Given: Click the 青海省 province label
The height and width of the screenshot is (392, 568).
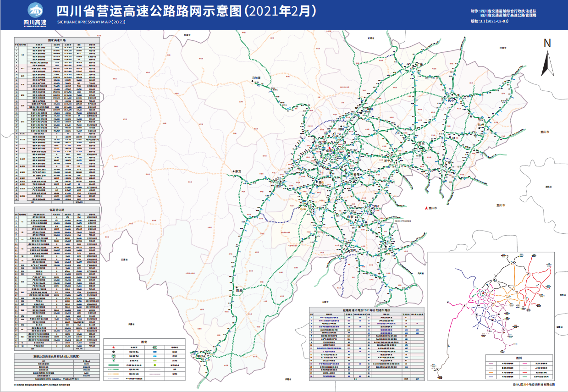Looking at the screenshot, I should click(x=186, y=35).
